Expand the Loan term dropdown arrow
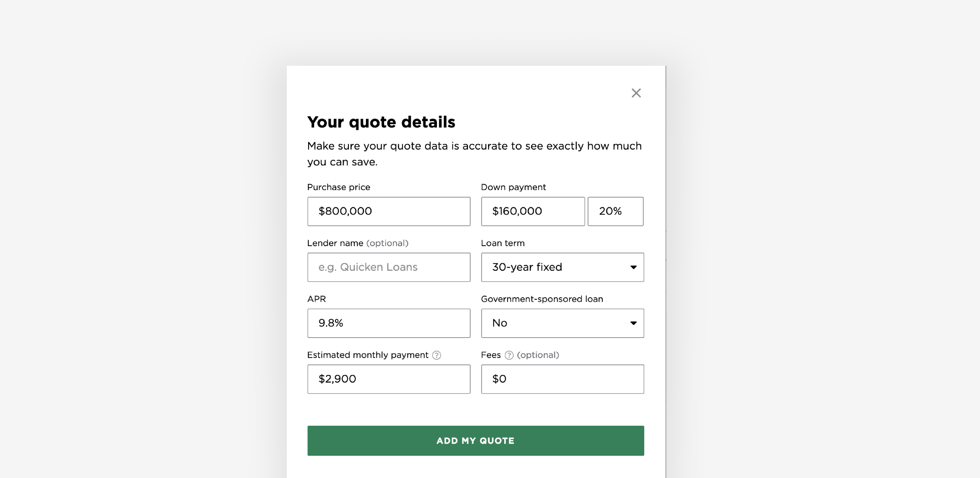Viewport: 980px width, 478px height. 633,267
